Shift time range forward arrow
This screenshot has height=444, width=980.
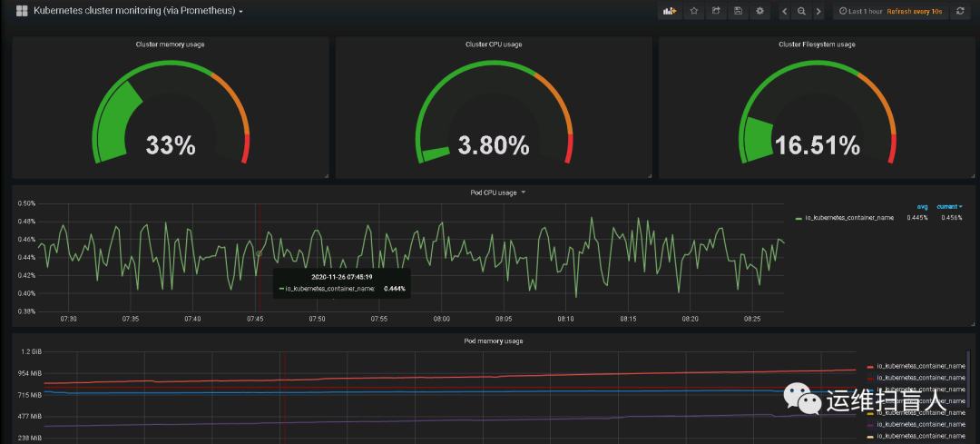click(x=818, y=11)
